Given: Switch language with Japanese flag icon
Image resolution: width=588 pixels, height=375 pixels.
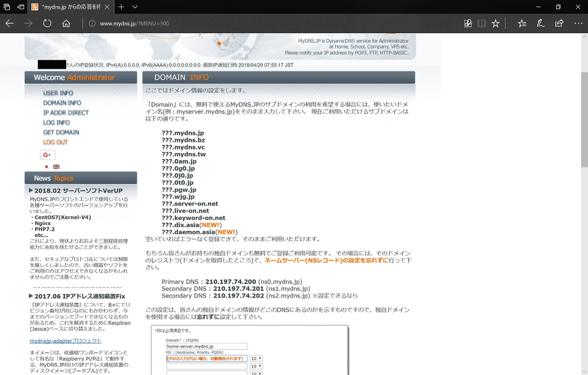Looking at the screenshot, I should tap(47, 167).
